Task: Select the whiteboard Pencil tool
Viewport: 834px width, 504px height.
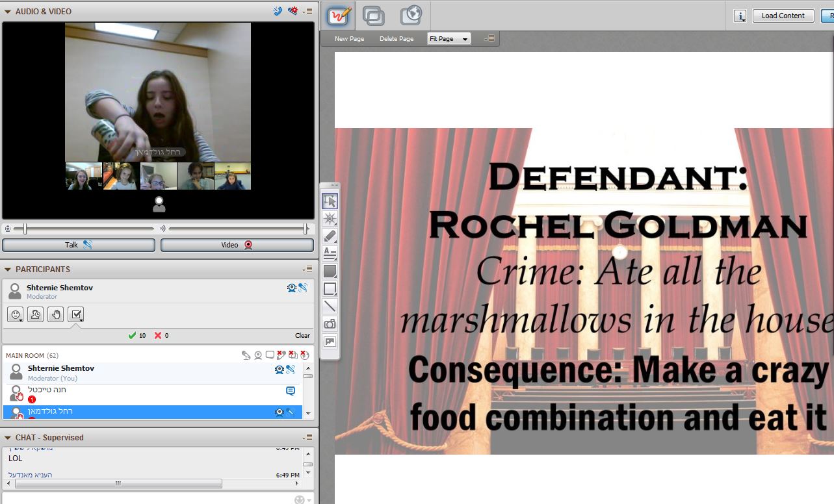Action: pos(330,236)
